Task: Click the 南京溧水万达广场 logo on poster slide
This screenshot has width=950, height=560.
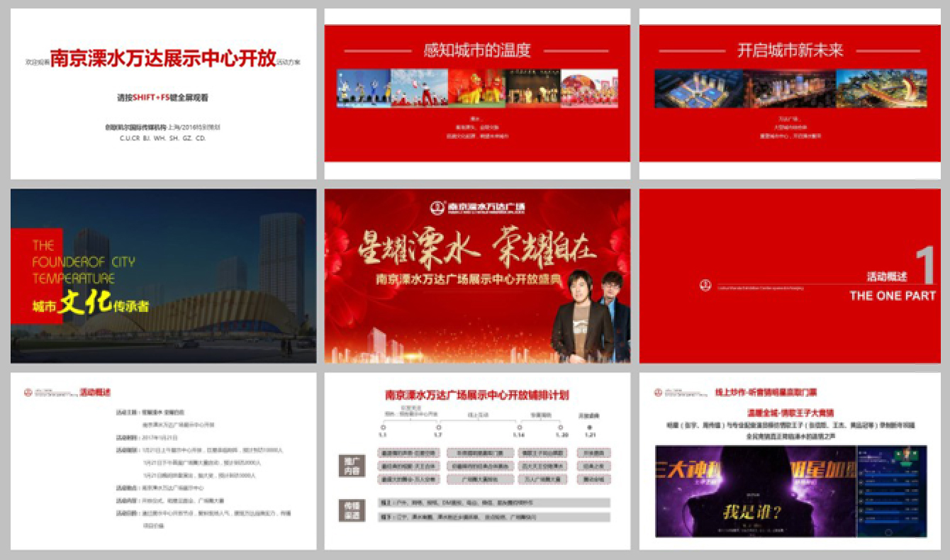Action: coord(477,207)
